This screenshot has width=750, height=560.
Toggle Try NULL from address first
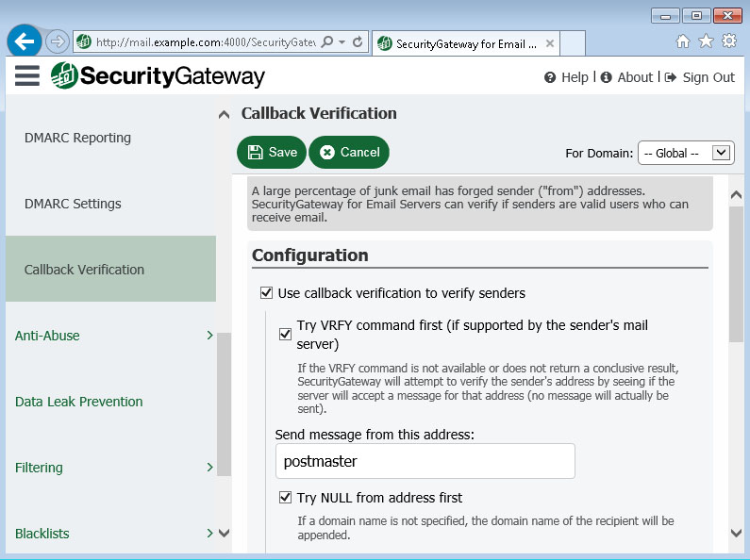point(285,498)
